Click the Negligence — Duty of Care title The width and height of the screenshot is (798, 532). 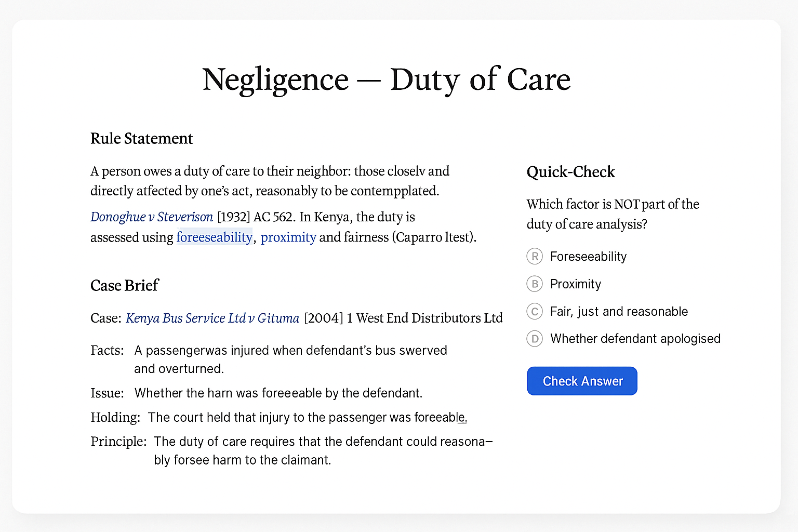click(x=386, y=79)
